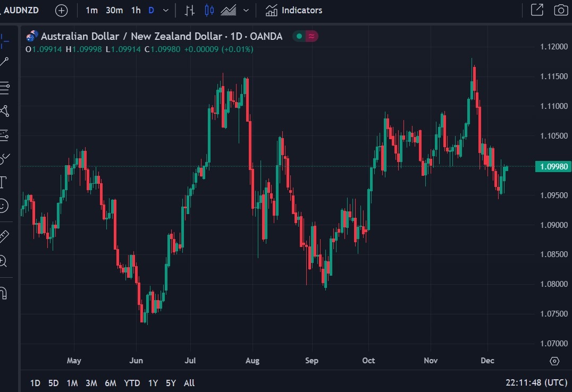Select the Trend Line drawing tool

point(5,62)
